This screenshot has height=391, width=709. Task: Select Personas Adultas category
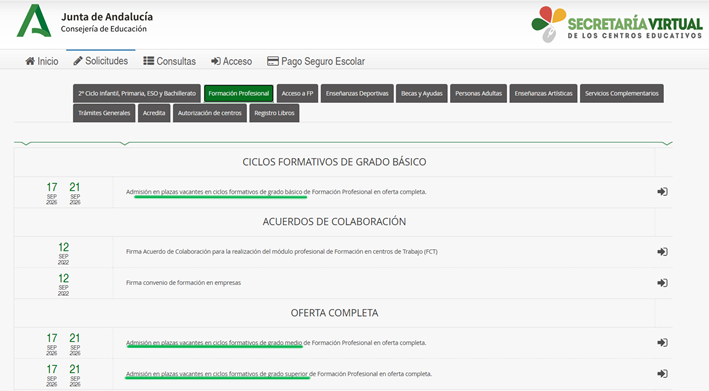point(478,94)
